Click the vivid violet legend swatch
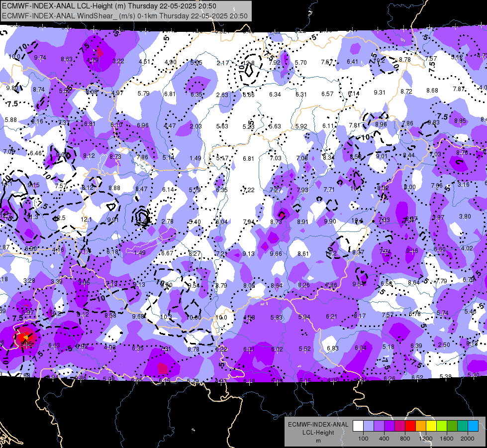Viewport: 487px width, 448px height. 389,426
